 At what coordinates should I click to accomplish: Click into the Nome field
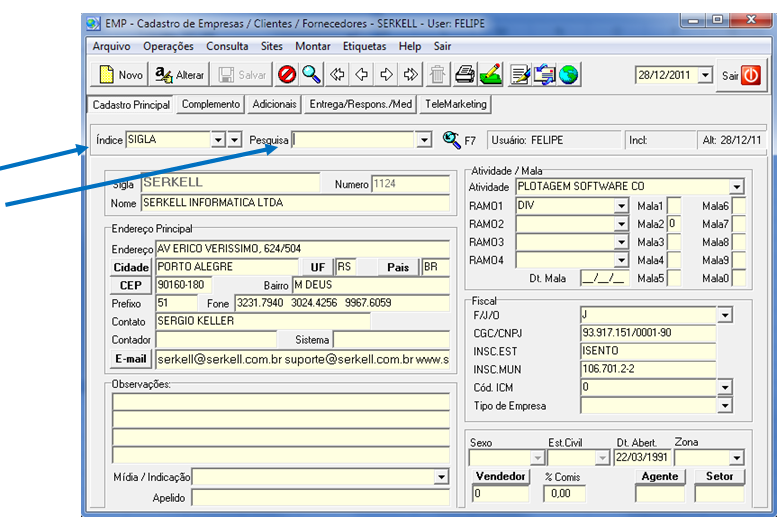[x=295, y=202]
